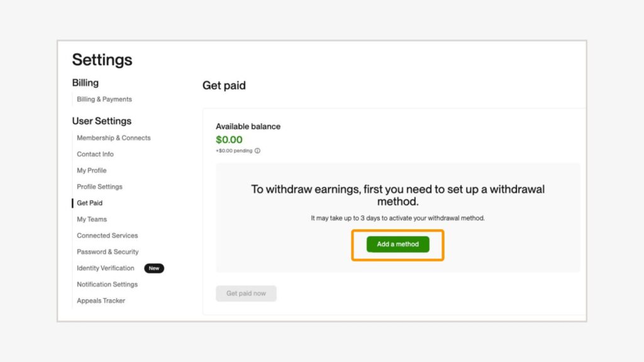The height and width of the screenshot is (362, 644).
Task: Select My Profile in the sidebar
Action: point(92,171)
